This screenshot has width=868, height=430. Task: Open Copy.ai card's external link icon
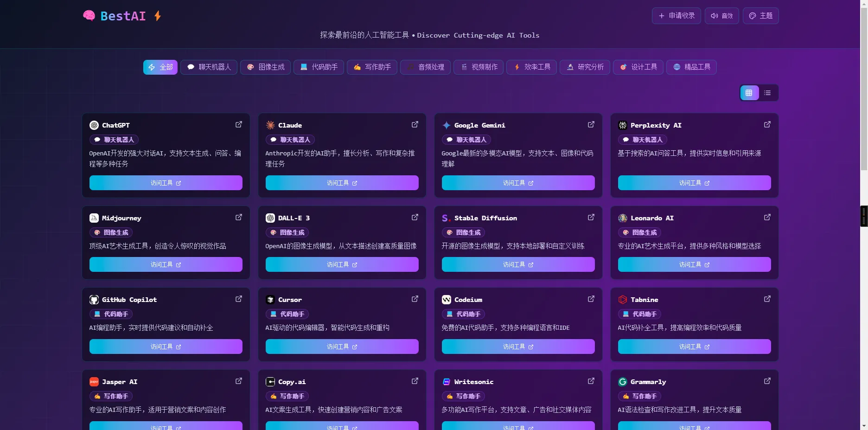tap(415, 381)
